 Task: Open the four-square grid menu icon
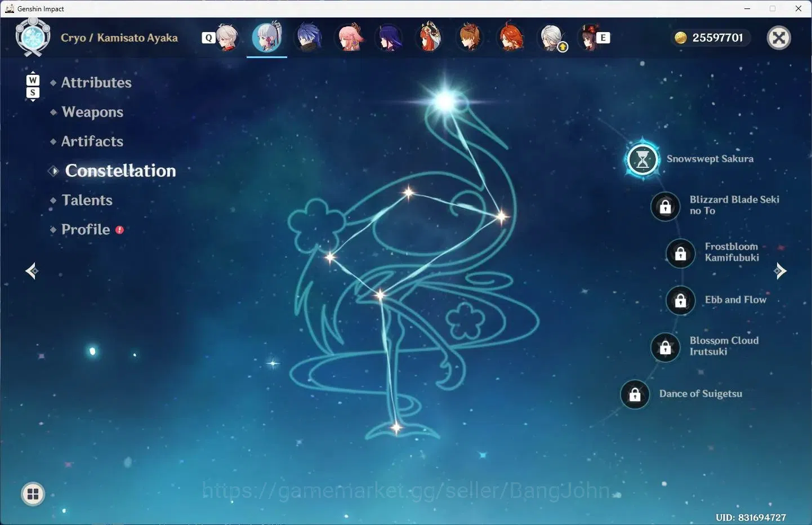pyautogui.click(x=33, y=494)
